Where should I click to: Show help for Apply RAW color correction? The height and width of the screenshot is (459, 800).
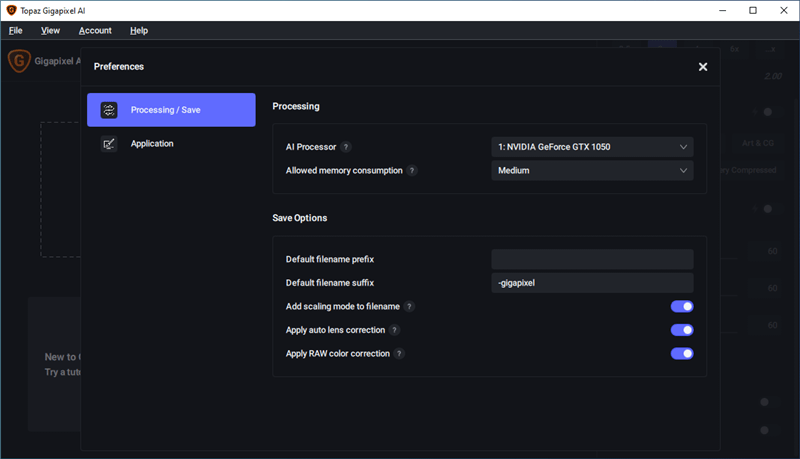(x=399, y=353)
